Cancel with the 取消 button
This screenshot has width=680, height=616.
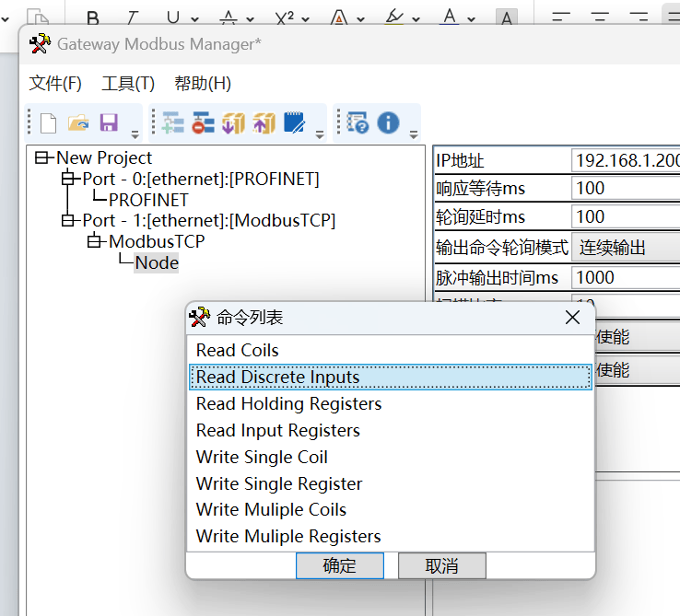(442, 565)
